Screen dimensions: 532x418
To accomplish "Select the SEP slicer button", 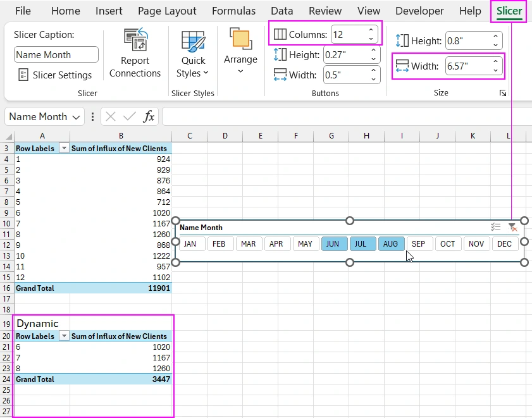I will [419, 243].
